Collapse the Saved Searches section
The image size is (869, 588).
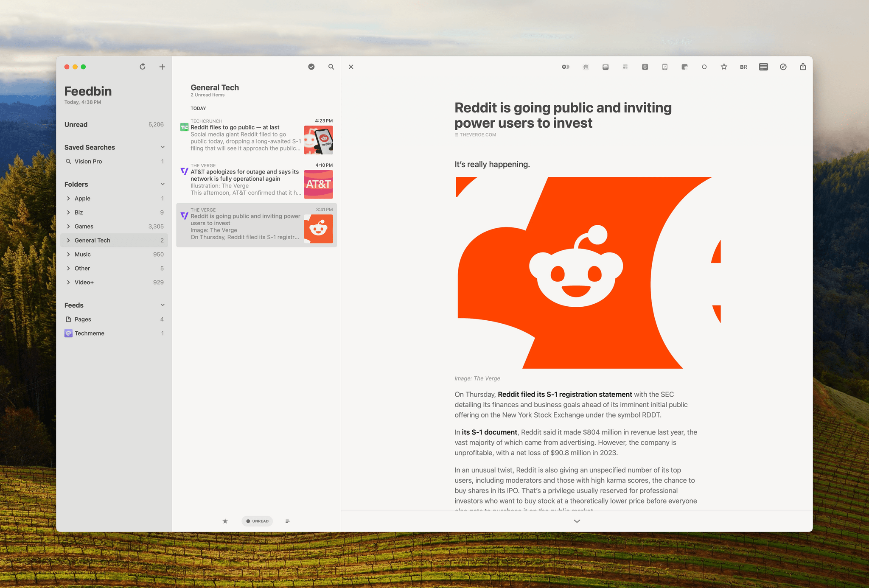click(x=163, y=147)
